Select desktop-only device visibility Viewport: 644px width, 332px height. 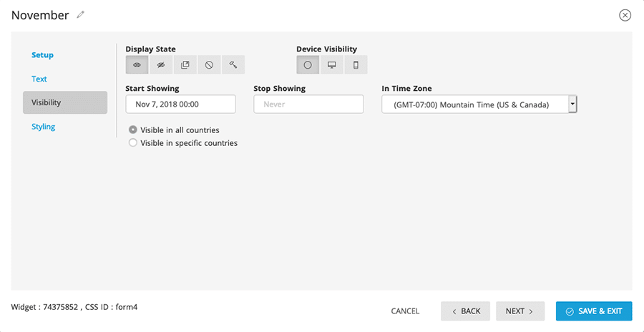click(x=332, y=65)
